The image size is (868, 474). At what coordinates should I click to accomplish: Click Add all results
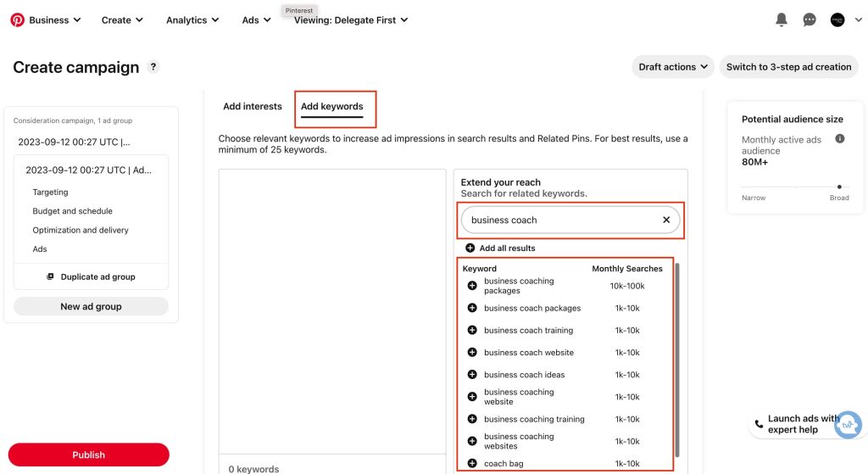click(500, 248)
